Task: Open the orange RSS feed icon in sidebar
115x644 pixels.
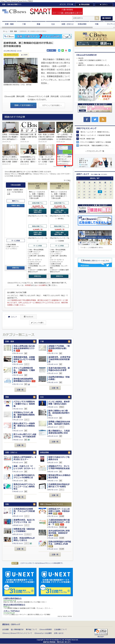Action: [103, 120]
